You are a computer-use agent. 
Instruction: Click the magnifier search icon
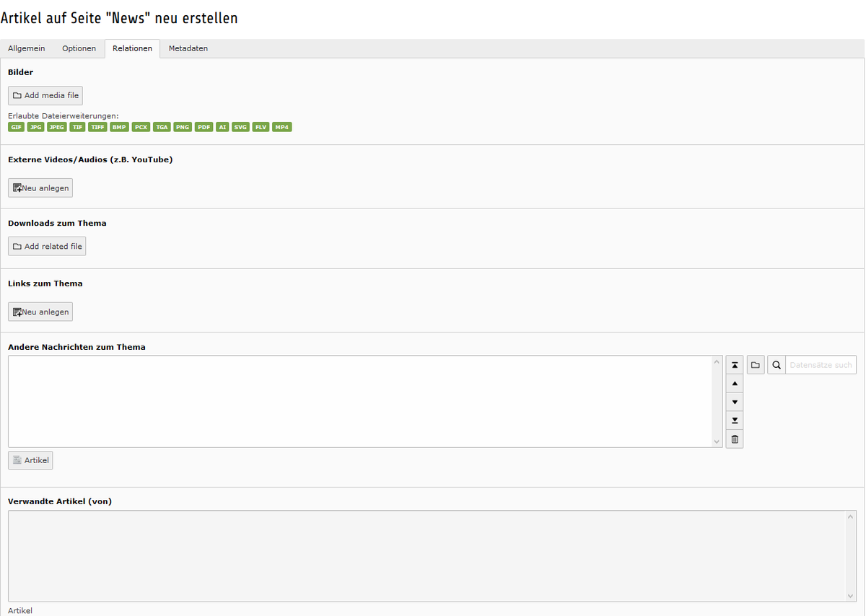777,365
